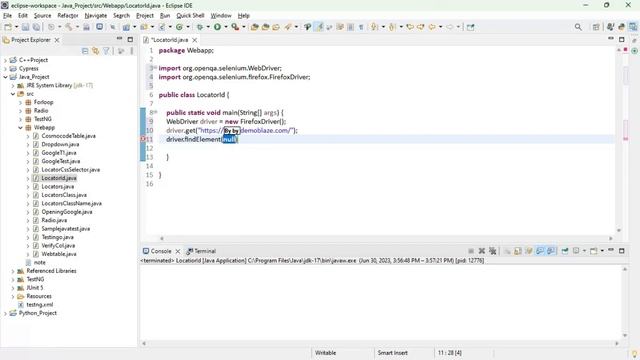
Task: Minimize the editor area
Action: (611, 39)
